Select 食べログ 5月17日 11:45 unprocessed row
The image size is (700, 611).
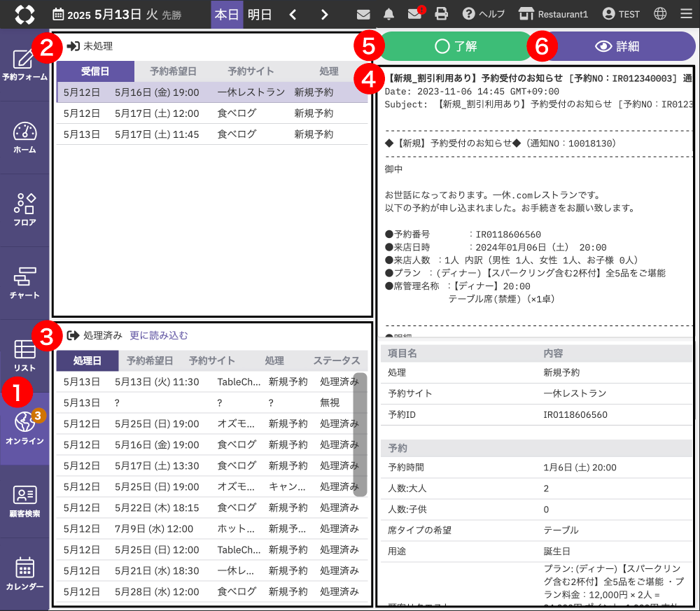pyautogui.click(x=212, y=134)
